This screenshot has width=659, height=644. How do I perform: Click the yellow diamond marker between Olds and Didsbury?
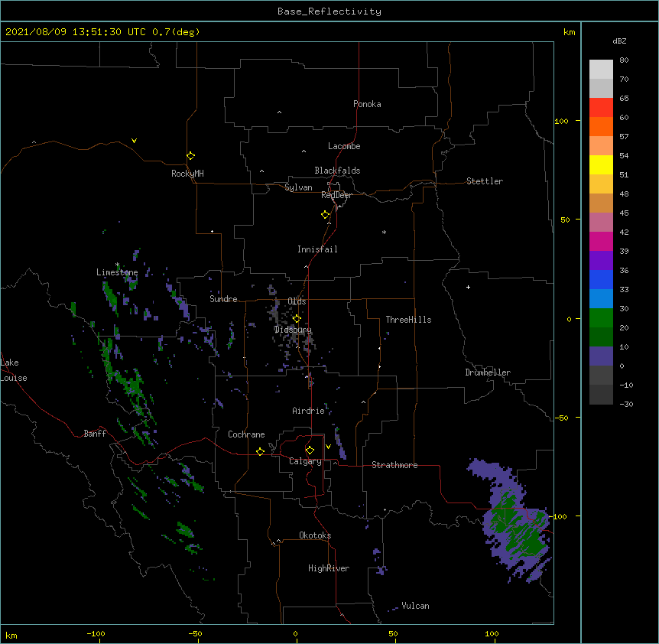click(x=297, y=319)
